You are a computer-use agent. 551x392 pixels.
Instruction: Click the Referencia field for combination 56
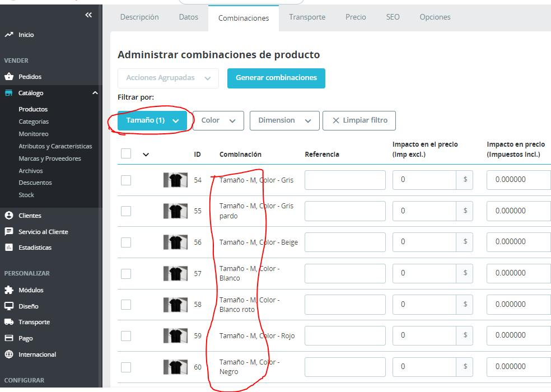click(345, 242)
